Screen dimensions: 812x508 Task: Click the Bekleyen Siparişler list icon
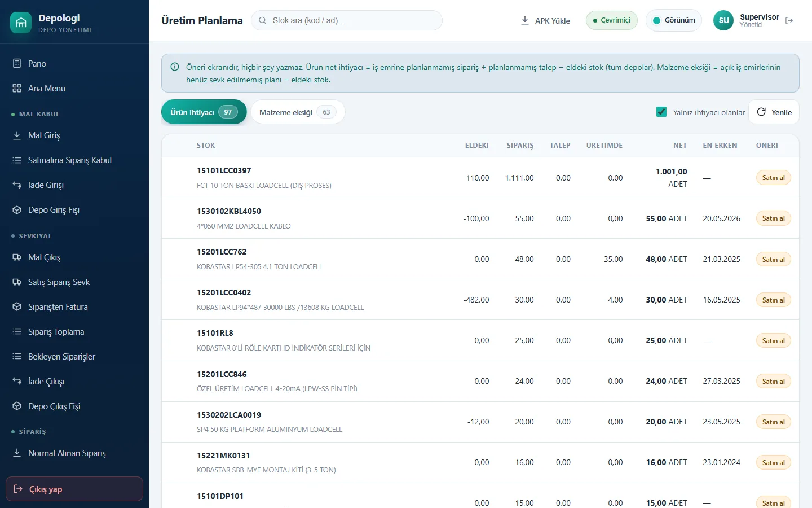[x=17, y=357]
